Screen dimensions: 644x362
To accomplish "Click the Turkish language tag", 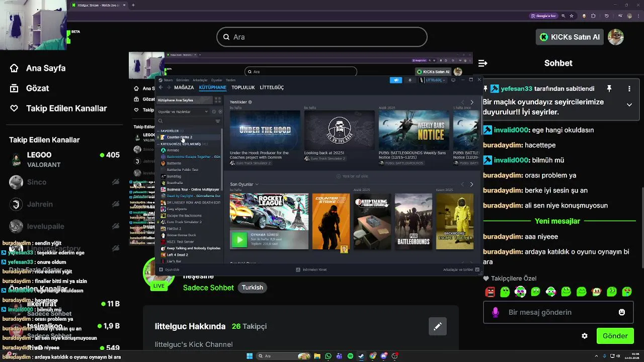I will (x=253, y=288).
